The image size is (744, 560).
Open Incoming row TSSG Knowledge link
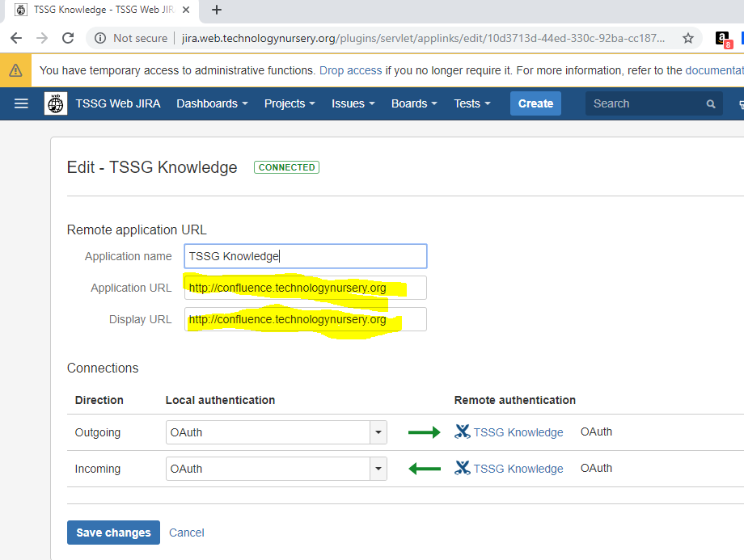[518, 469]
